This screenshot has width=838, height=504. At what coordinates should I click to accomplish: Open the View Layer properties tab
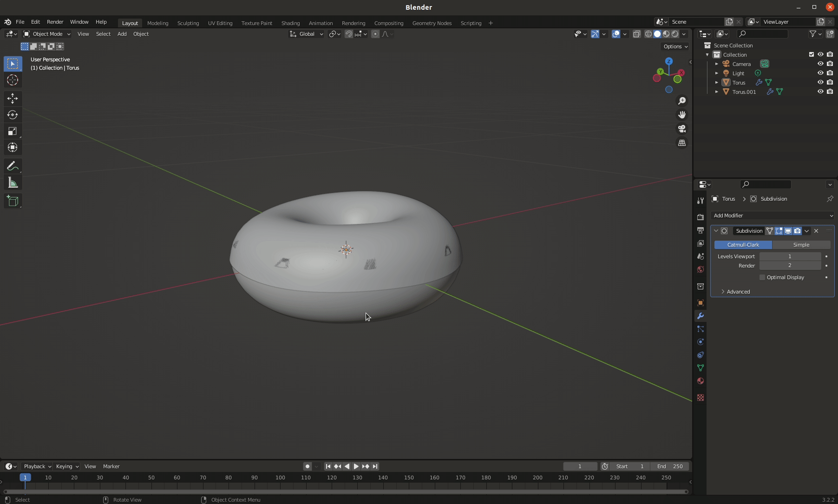coord(701,243)
